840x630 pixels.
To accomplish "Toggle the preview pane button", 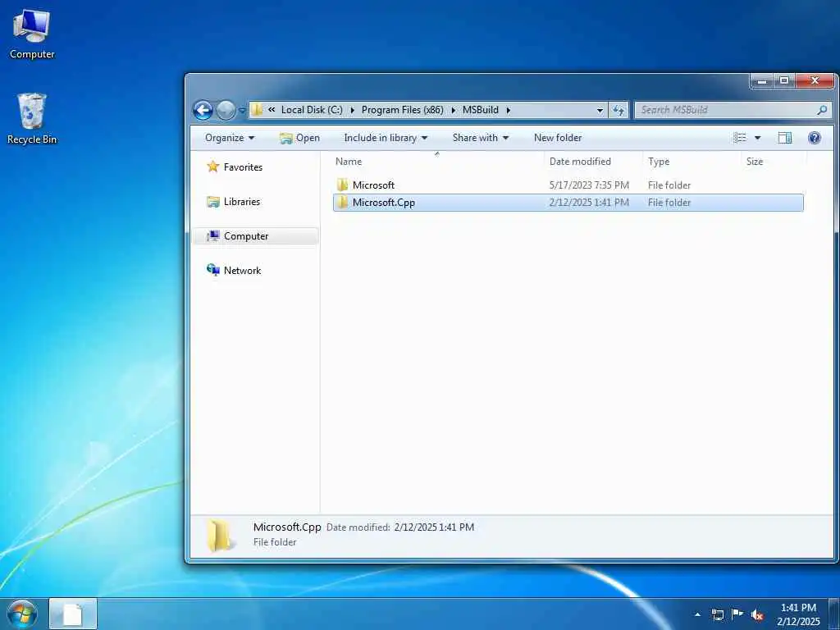I will (x=785, y=138).
